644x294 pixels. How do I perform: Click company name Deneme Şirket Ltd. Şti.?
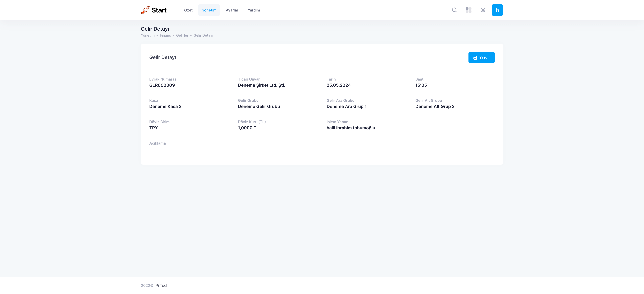pos(261,85)
